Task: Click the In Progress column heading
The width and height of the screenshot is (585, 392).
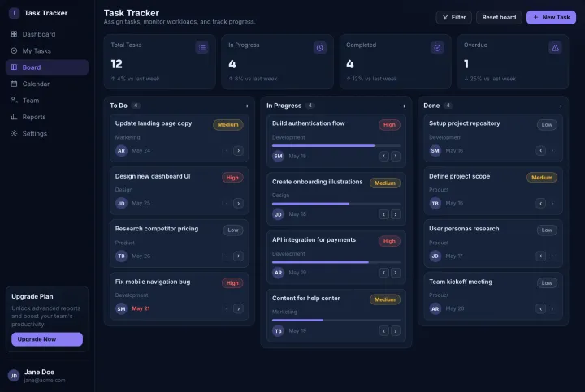Action: 284,106
